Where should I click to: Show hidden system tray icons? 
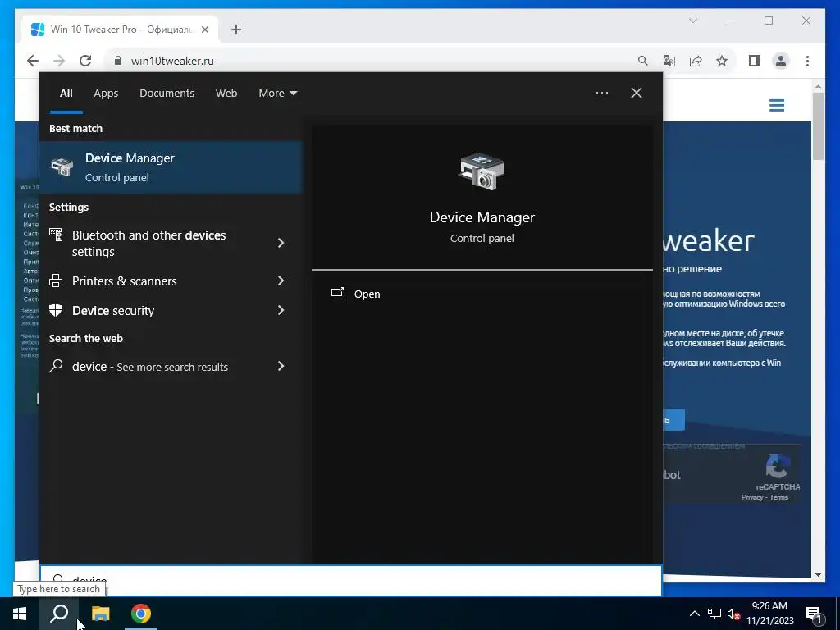pyautogui.click(x=694, y=614)
